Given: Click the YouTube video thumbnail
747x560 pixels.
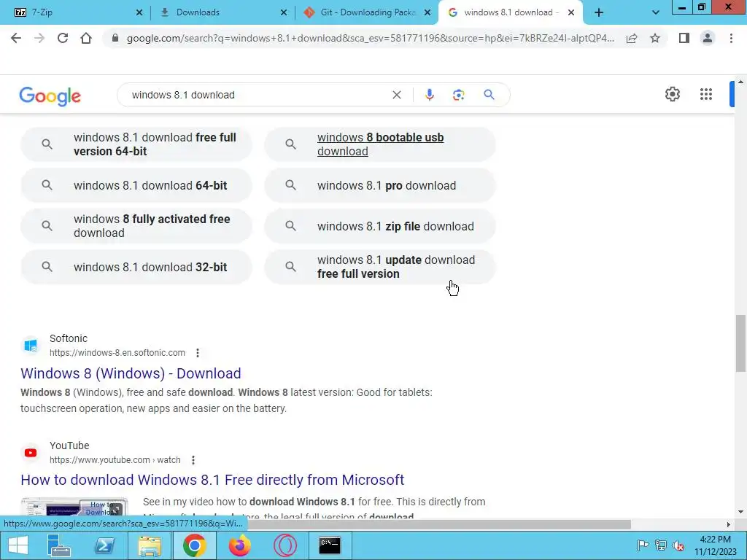Looking at the screenshot, I should 74,507.
